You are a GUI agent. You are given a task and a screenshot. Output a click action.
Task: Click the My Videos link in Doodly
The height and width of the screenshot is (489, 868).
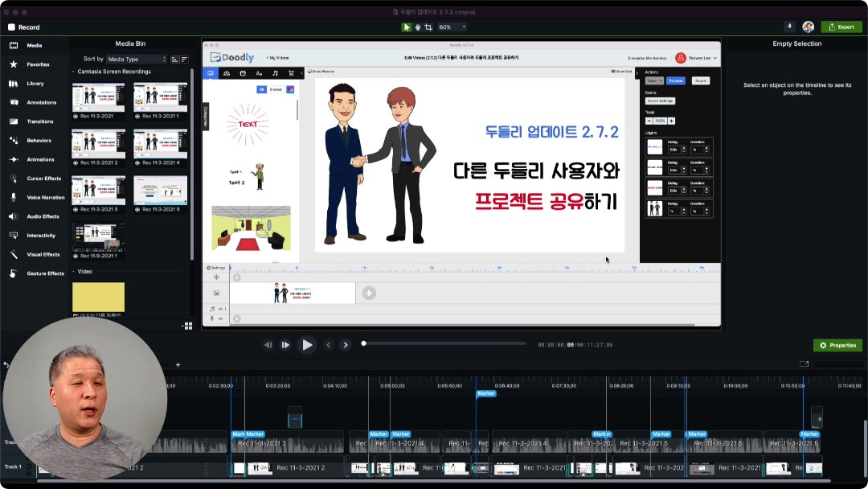click(x=278, y=58)
